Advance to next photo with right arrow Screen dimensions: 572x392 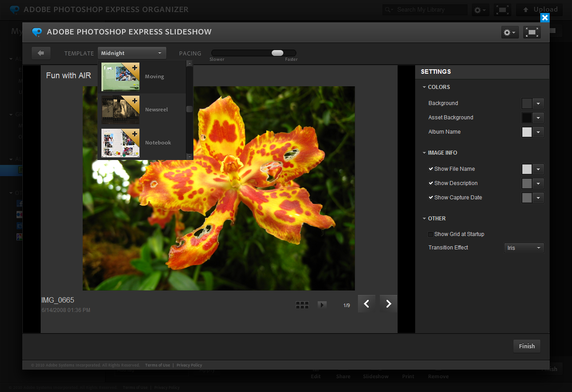(388, 303)
